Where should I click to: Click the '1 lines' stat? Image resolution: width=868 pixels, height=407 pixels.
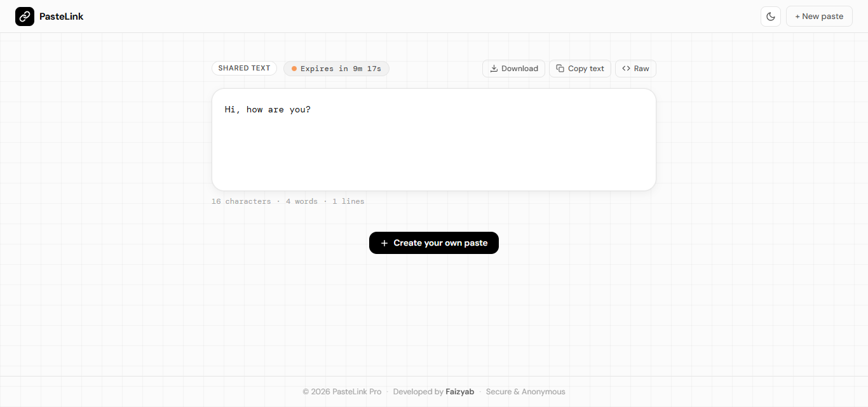[x=348, y=201]
